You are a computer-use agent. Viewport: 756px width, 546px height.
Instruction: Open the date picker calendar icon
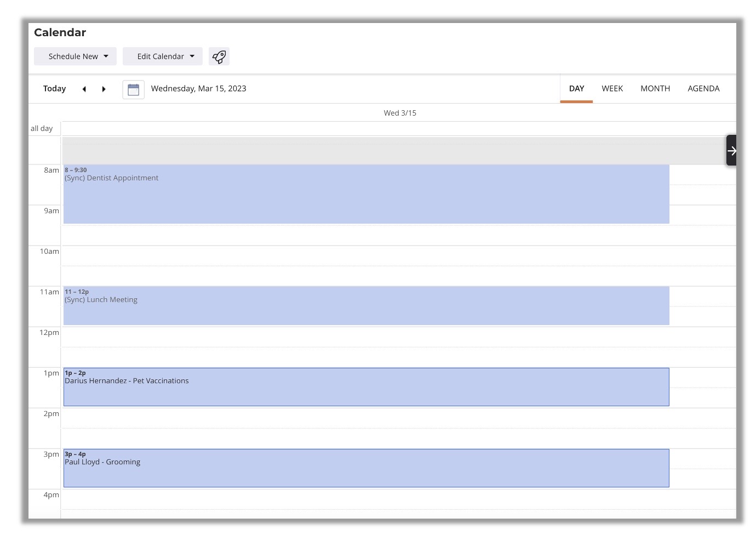(133, 89)
